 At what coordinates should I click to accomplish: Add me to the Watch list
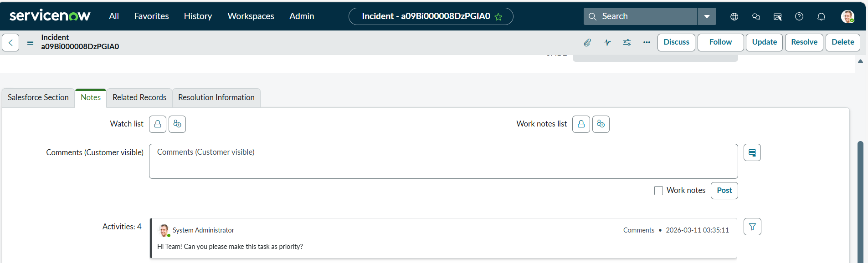click(x=177, y=124)
